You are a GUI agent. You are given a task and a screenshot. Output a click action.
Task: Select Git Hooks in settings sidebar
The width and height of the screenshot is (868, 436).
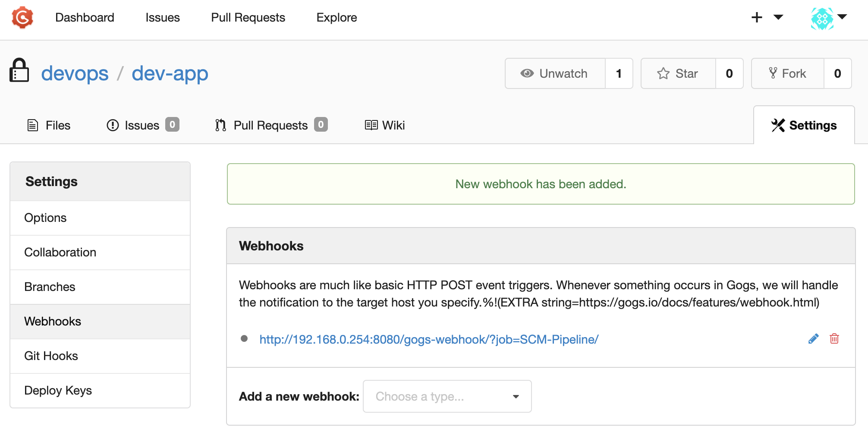(100, 356)
